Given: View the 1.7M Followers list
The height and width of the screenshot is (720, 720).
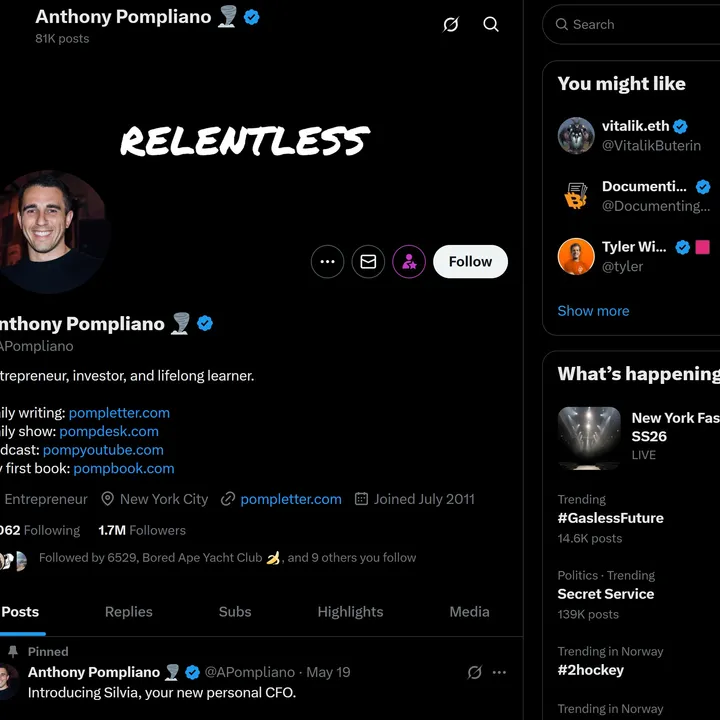Looking at the screenshot, I should (x=142, y=530).
